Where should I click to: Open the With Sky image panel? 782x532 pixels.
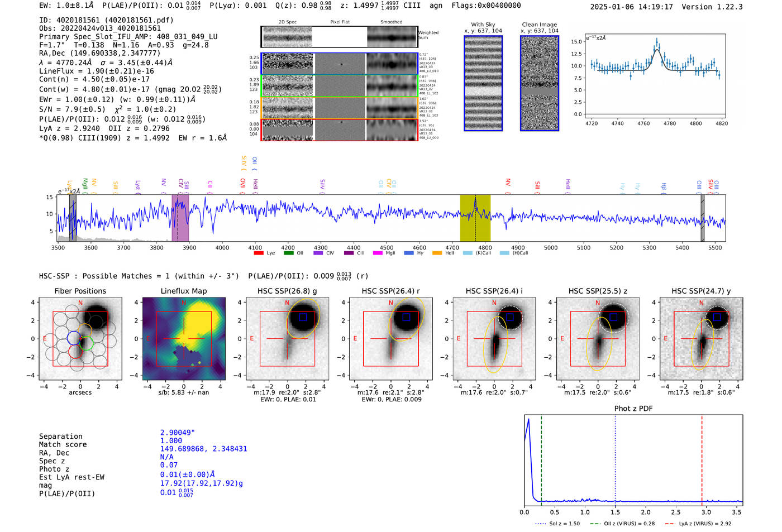click(x=483, y=83)
